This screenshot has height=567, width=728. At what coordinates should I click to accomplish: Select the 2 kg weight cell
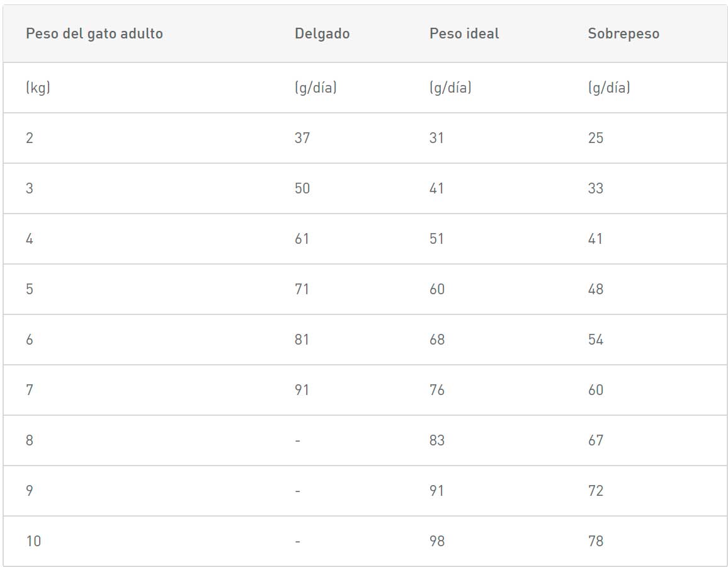tap(30, 138)
